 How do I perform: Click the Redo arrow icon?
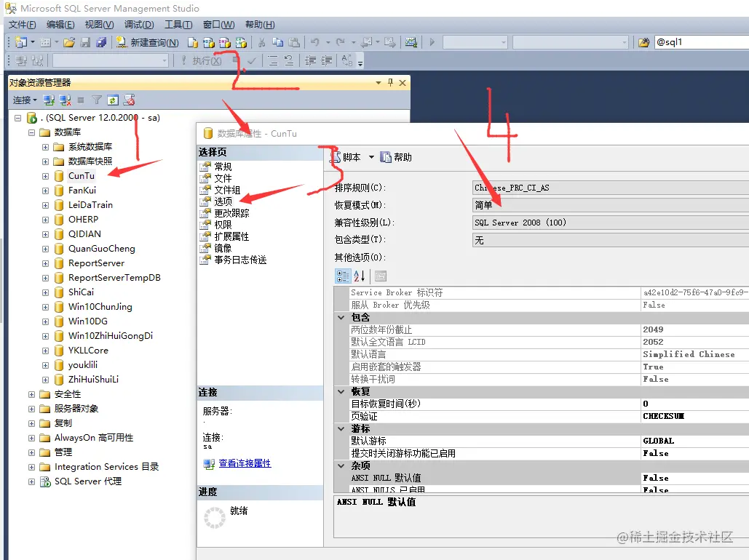340,42
